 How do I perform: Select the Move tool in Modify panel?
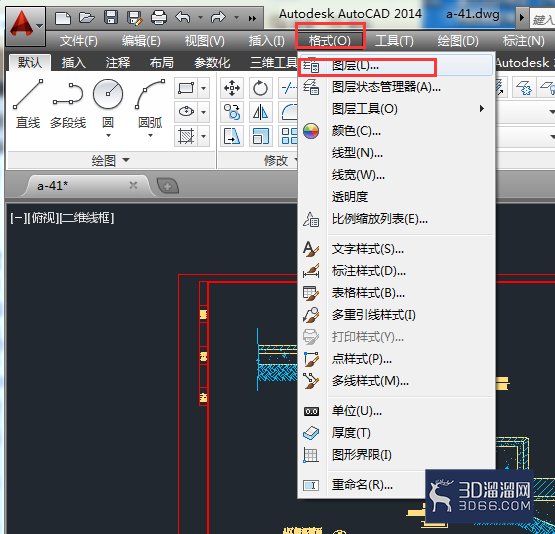(232, 88)
